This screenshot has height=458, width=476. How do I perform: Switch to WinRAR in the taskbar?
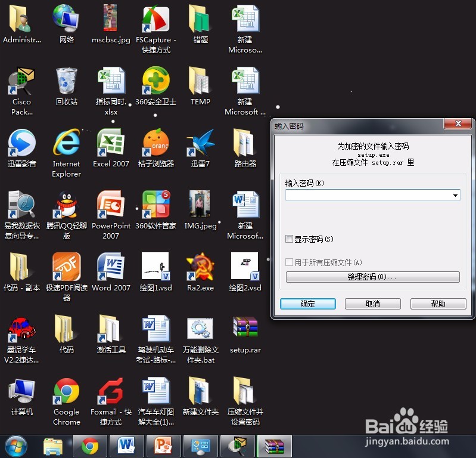[x=275, y=447]
